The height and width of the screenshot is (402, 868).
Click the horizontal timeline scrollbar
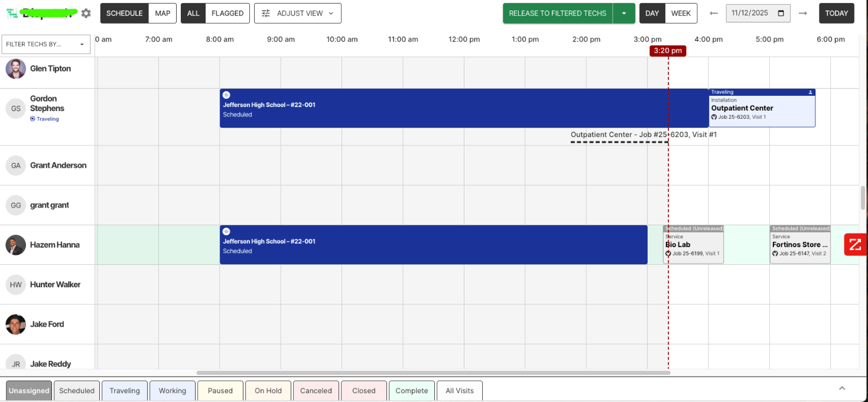[433, 373]
